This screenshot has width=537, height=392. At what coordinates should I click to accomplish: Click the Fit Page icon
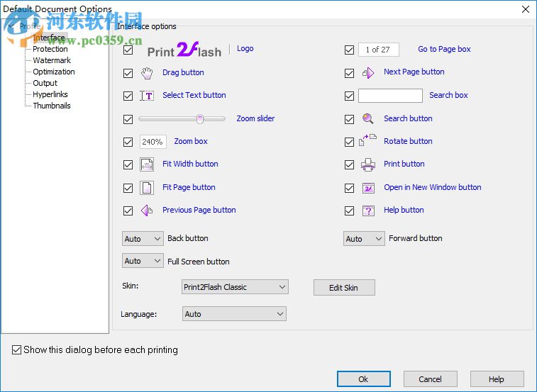point(147,188)
